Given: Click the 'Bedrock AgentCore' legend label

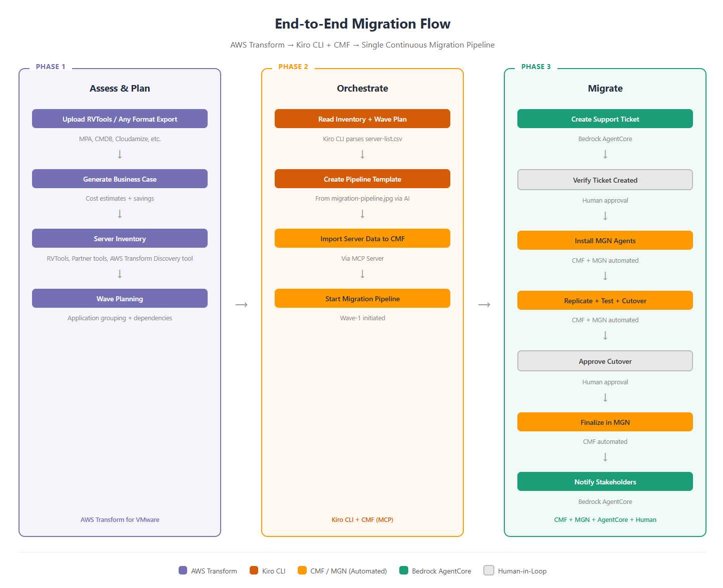Looking at the screenshot, I should coord(441,571).
